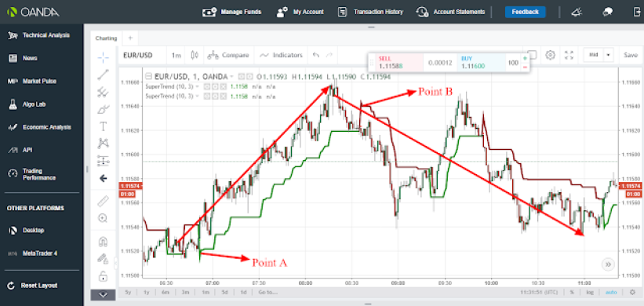Collapse the EUR/USD legend box
This screenshot has width=644, height=306.
pos(149,76)
